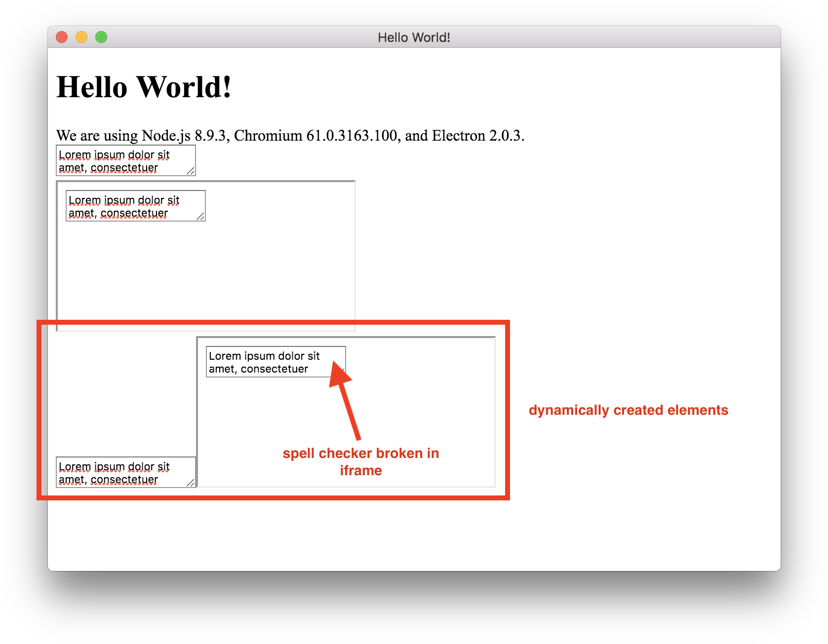Click the title bar text Hello World!
The height and width of the screenshot is (644, 828).
tap(414, 38)
